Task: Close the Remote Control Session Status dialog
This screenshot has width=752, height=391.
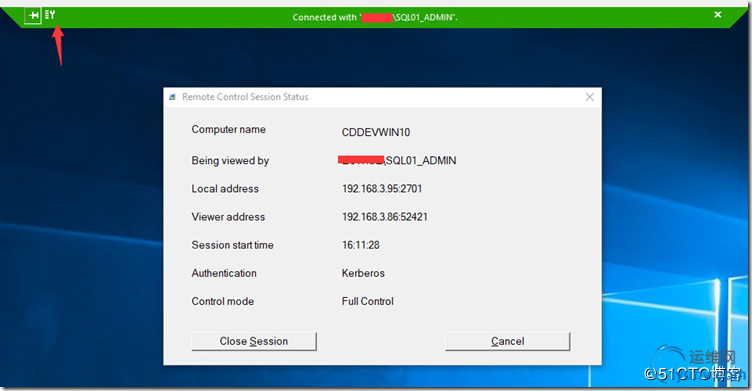Action: [590, 97]
